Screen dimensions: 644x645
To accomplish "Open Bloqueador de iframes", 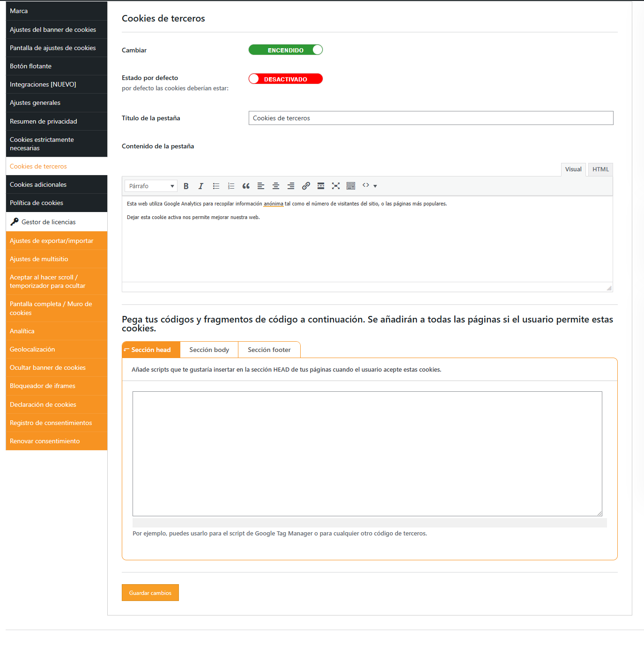I will [57, 386].
